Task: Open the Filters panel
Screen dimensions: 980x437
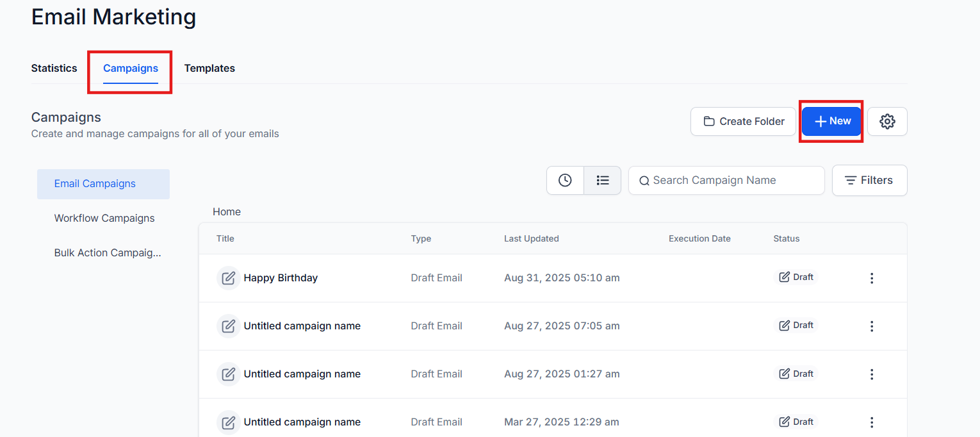Action: tap(869, 181)
